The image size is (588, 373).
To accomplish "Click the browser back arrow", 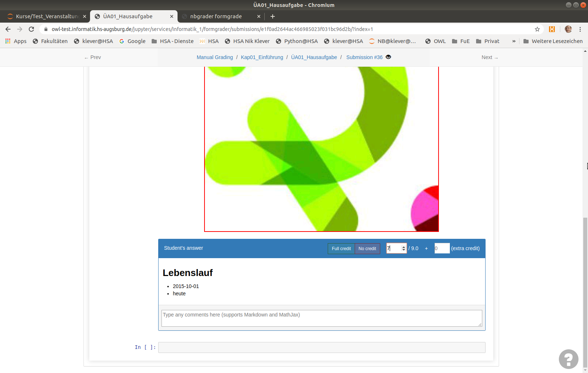I will click(x=8, y=29).
